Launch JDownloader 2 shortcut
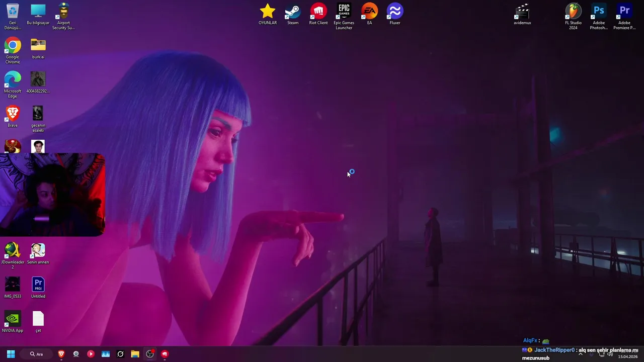The height and width of the screenshot is (362, 644). point(13,255)
